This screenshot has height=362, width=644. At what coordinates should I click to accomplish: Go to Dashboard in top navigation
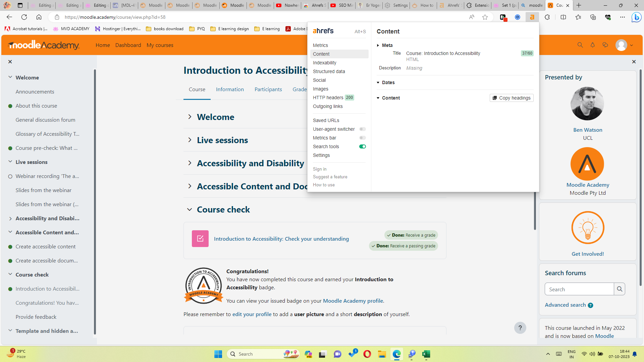coord(128,45)
